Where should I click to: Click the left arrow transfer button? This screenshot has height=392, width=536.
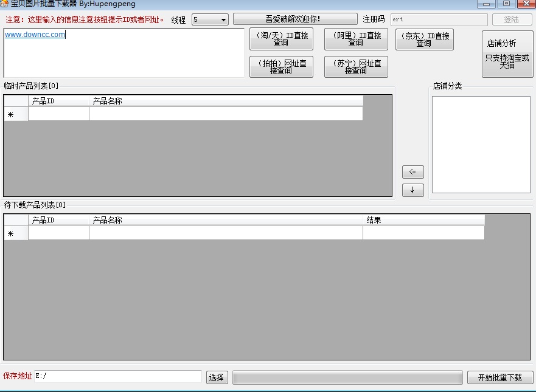click(412, 172)
